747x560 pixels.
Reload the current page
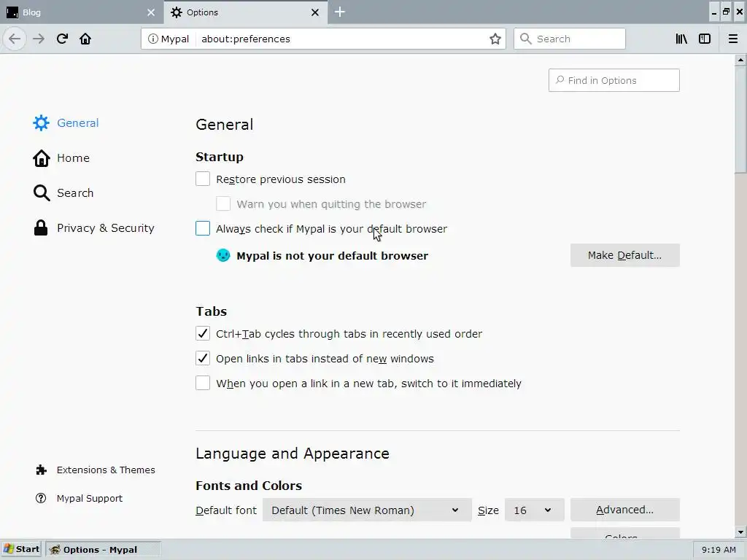pos(63,39)
